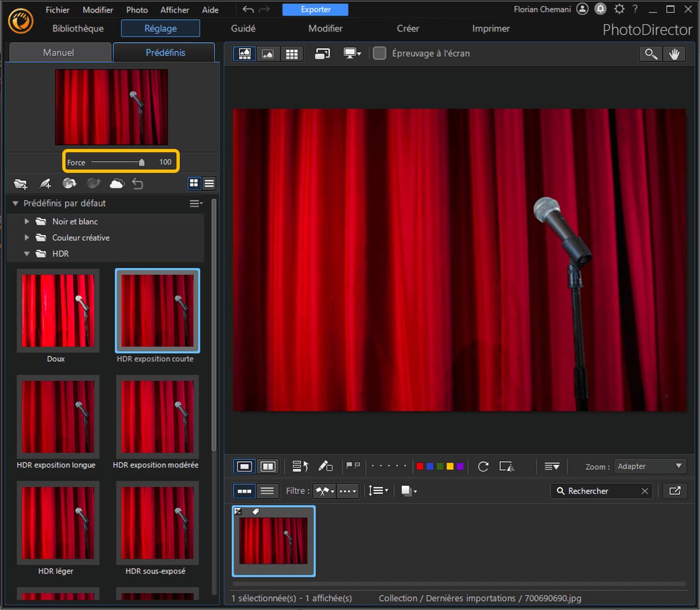Click the zoom magnifier tool
Screen dimensions: 700x610
click(651, 54)
